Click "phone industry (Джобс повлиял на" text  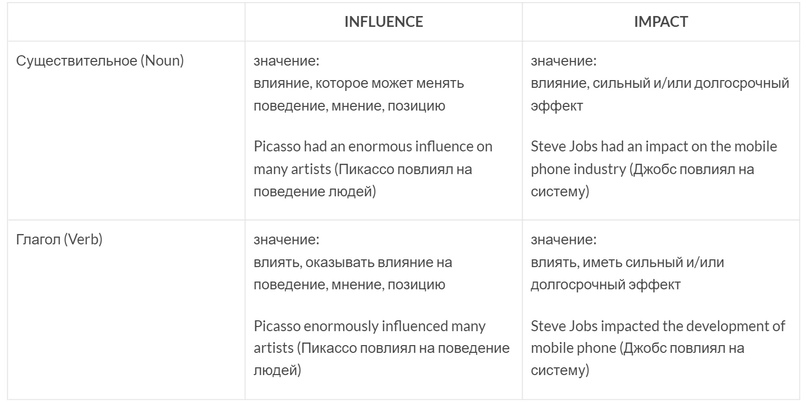642,169
